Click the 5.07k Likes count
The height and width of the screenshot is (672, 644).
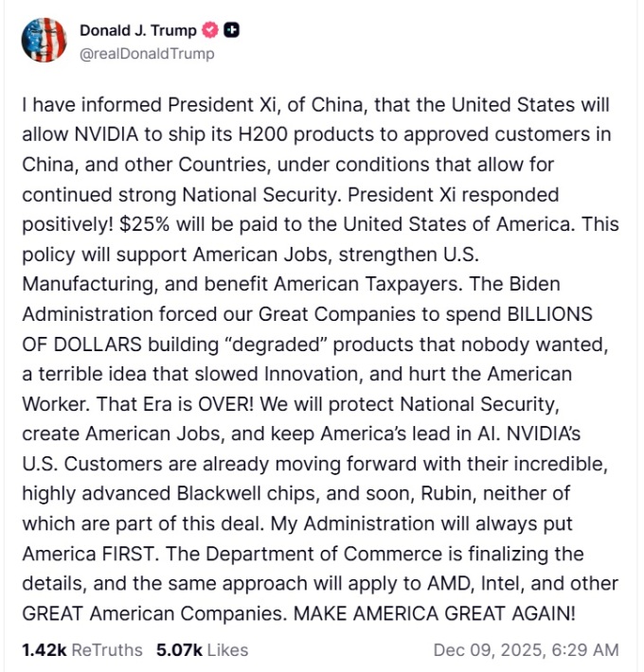point(177,649)
